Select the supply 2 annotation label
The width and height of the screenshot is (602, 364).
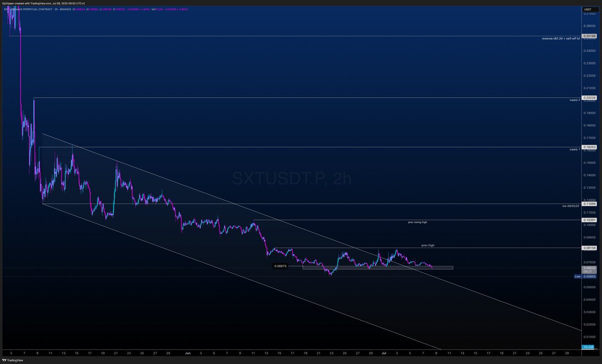(575, 100)
